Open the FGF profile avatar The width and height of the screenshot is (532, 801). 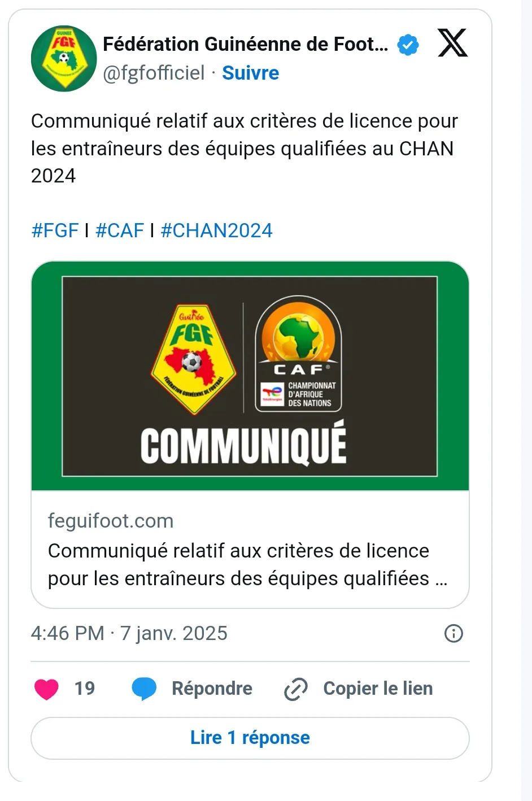(x=64, y=58)
